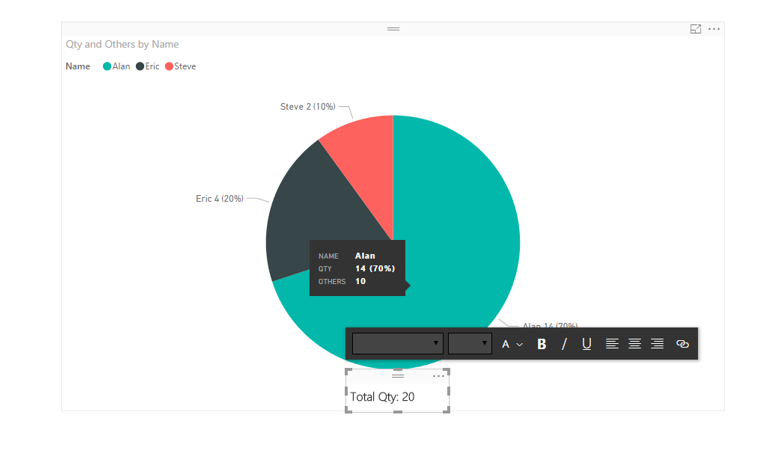760x475 pixels.
Task: Click the Qty and Others by Name title
Action: coord(122,44)
